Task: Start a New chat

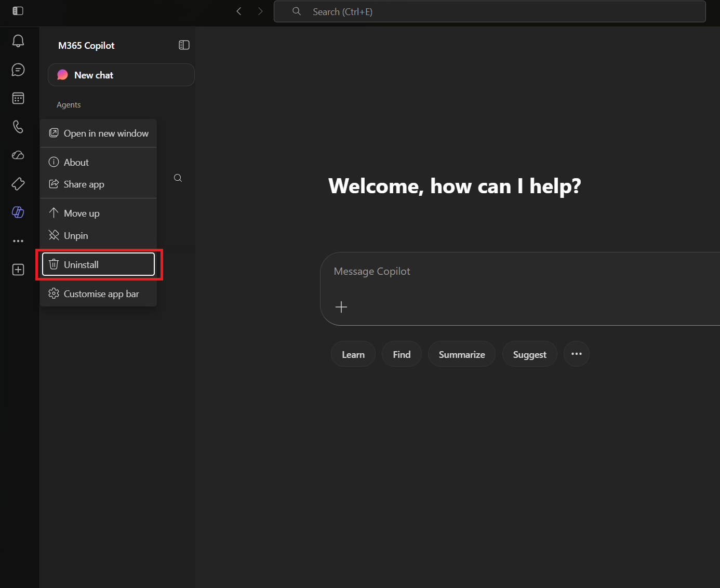Action: pyautogui.click(x=121, y=75)
